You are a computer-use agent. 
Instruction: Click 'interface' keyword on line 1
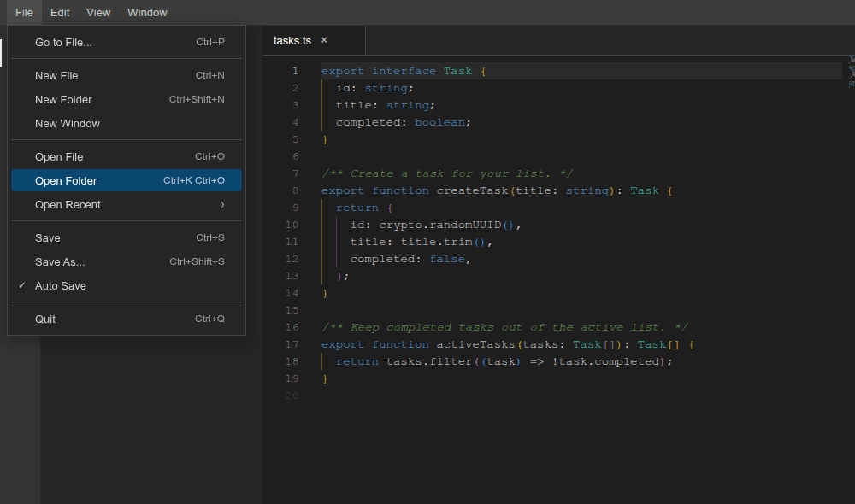[x=404, y=71]
